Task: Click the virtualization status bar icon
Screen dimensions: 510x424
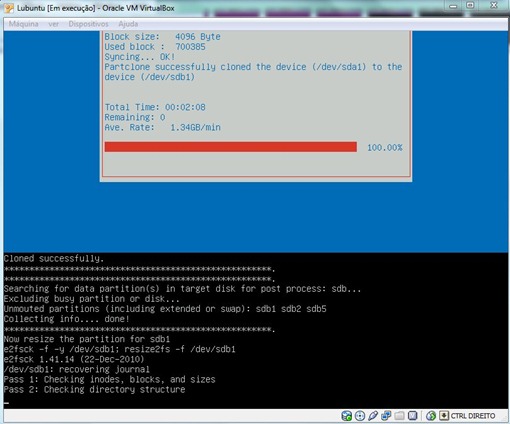Action: coord(413,416)
